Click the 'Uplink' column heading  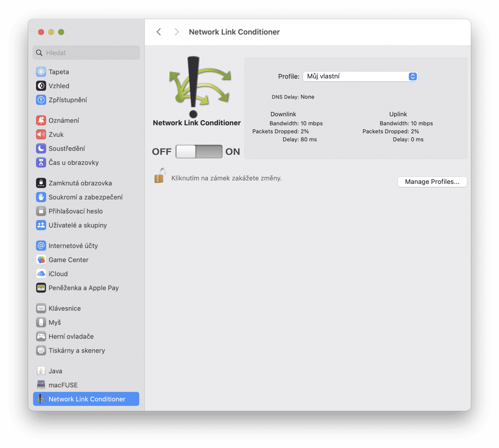coord(398,114)
